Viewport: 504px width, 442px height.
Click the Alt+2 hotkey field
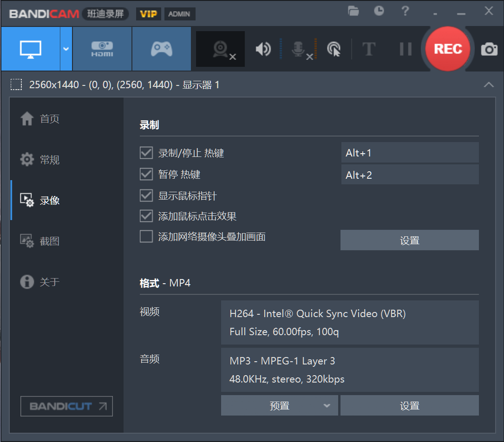[x=410, y=175]
